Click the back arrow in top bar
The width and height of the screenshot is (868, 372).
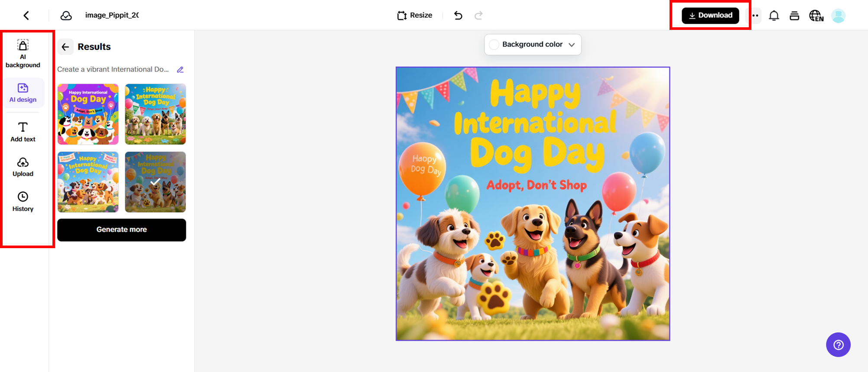click(26, 16)
